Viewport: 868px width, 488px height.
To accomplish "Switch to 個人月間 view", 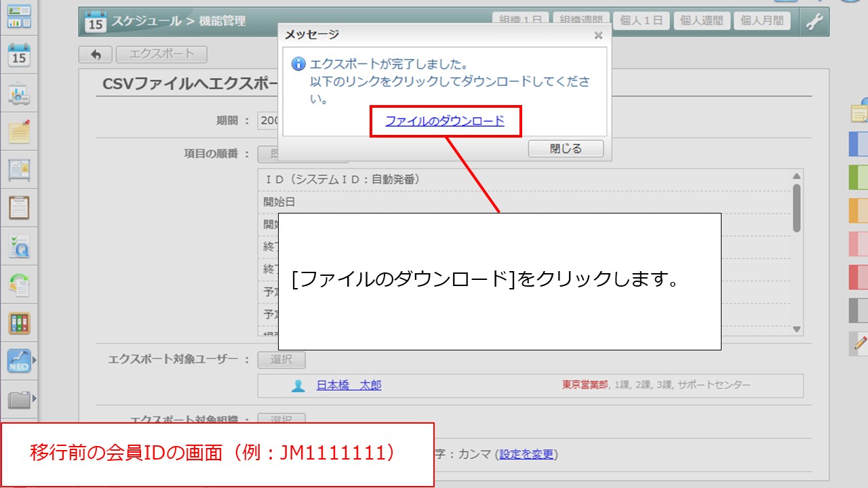I will [762, 20].
